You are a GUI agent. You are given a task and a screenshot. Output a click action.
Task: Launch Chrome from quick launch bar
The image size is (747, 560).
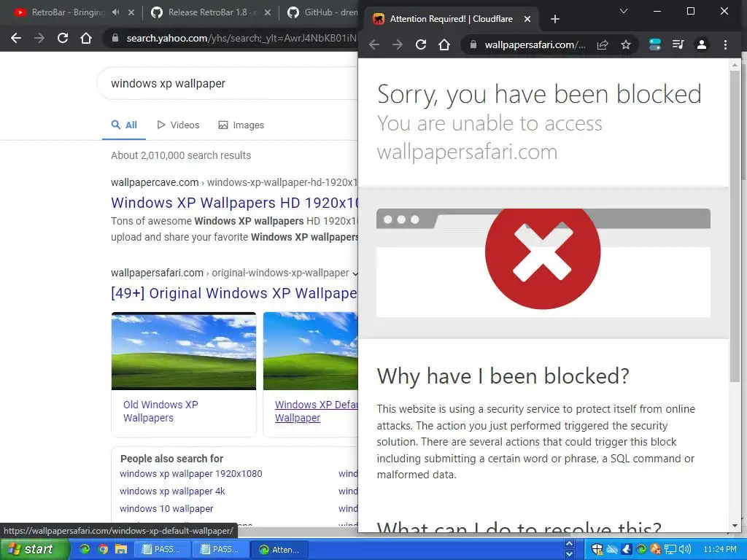102,549
